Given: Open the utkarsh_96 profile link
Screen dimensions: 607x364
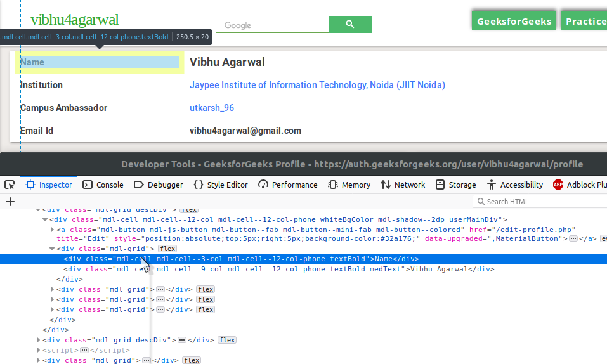Looking at the screenshot, I should tap(212, 108).
